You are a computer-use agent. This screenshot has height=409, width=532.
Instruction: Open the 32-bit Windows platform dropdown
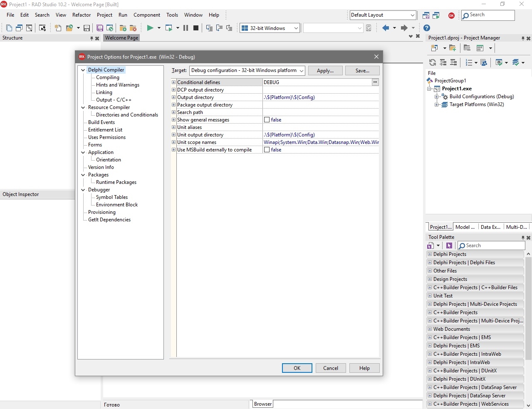tap(296, 28)
